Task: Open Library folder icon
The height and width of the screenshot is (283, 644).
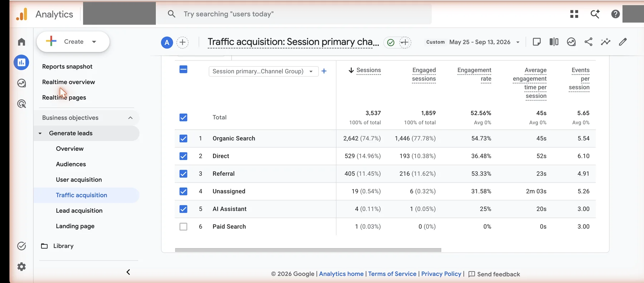Action: [44, 246]
